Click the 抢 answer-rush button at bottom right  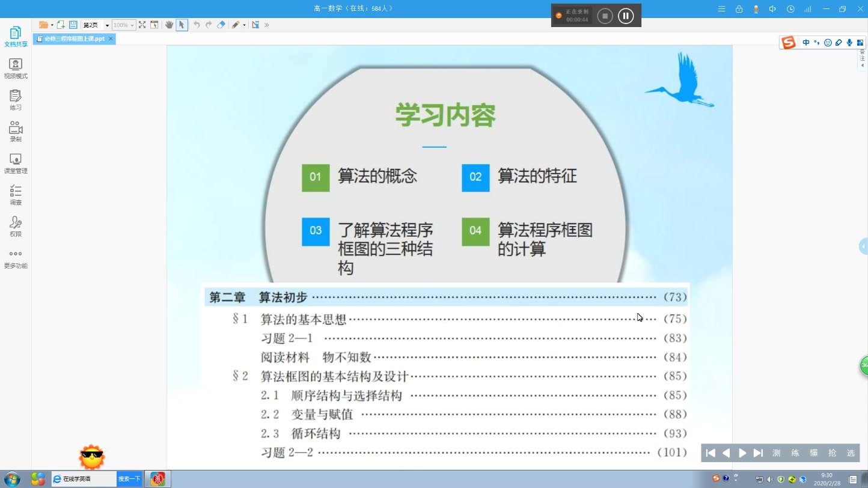coord(833,453)
